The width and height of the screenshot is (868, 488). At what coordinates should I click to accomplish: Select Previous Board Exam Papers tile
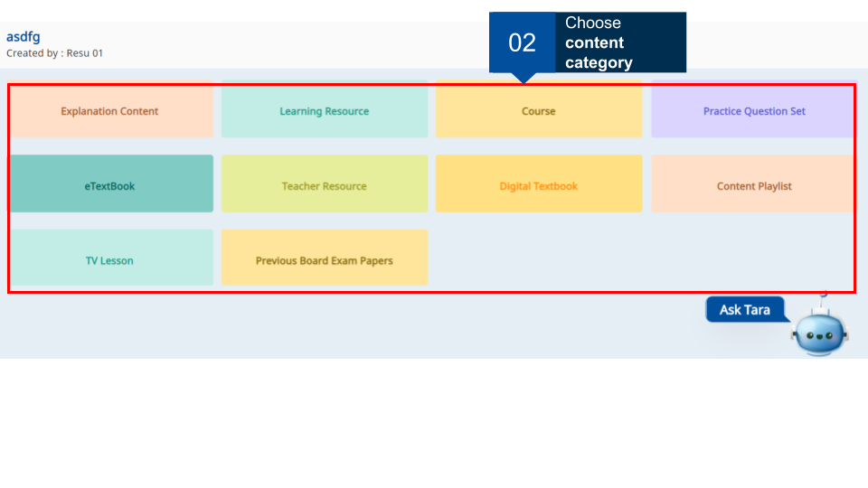coord(324,260)
